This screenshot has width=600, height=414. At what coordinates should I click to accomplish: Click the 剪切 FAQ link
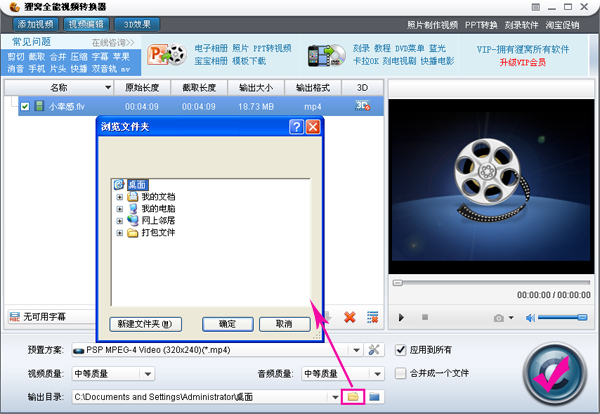tap(16, 57)
